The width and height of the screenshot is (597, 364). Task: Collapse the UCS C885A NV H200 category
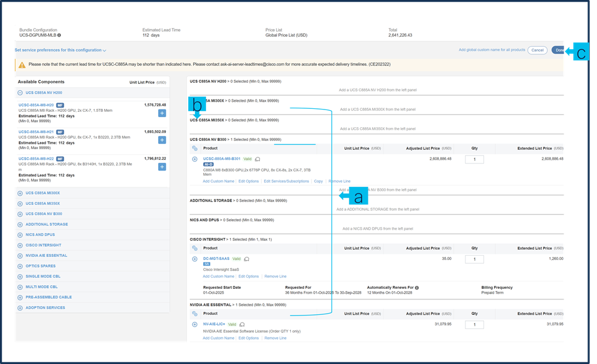tap(20, 93)
